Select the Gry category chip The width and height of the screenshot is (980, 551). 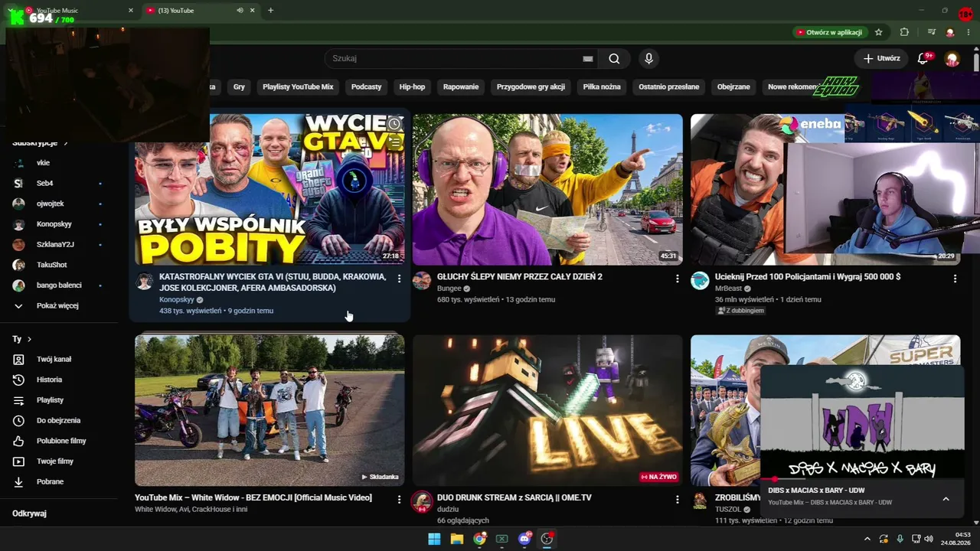pyautogui.click(x=239, y=86)
